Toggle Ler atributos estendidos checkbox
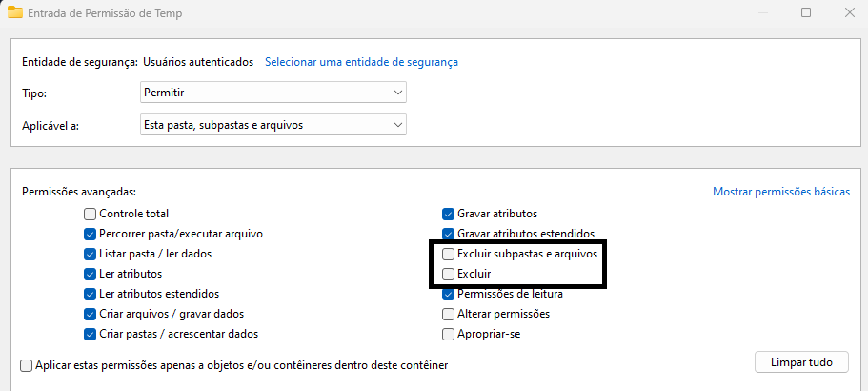This screenshot has height=391, width=868. pyautogui.click(x=90, y=294)
